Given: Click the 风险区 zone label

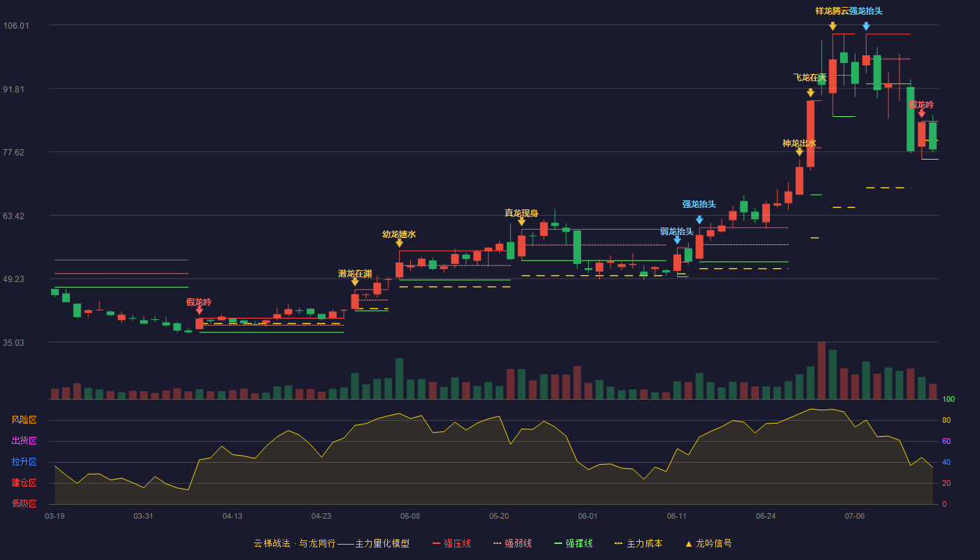Looking at the screenshot, I should (x=24, y=420).
